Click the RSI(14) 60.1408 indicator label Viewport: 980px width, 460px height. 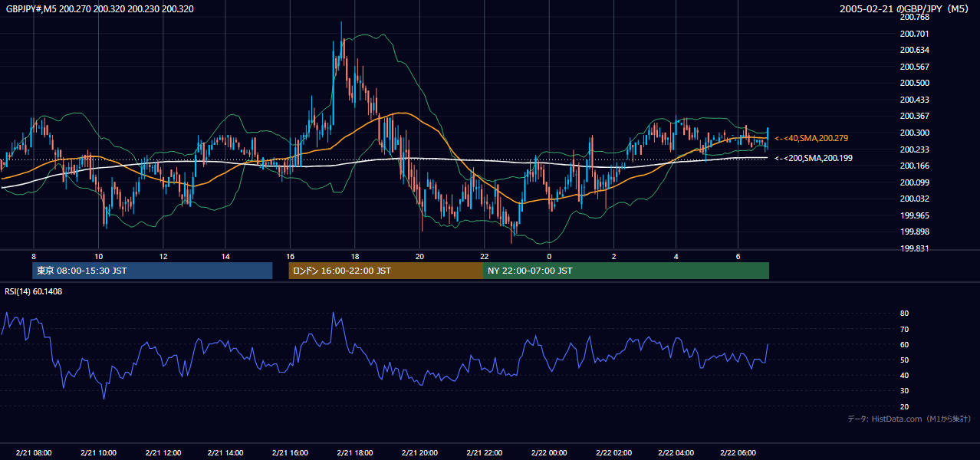click(x=34, y=291)
